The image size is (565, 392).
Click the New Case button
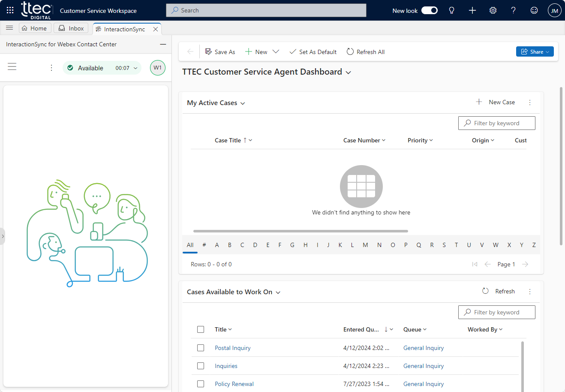tap(496, 102)
